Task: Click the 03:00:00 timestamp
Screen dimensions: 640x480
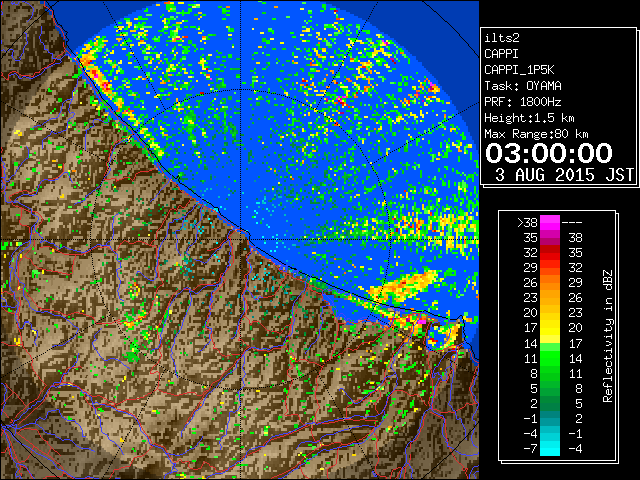Action: 549,153
